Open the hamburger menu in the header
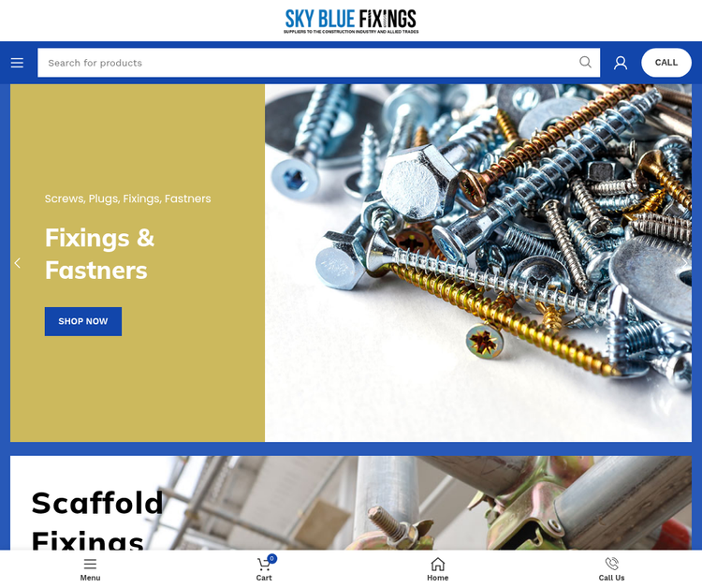This screenshot has width=702, height=588. [17, 63]
